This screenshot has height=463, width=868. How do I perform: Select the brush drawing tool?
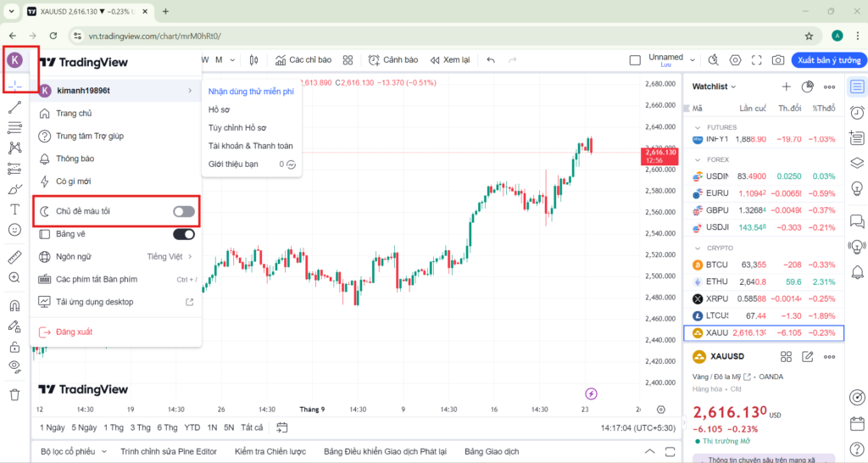pos(15,189)
